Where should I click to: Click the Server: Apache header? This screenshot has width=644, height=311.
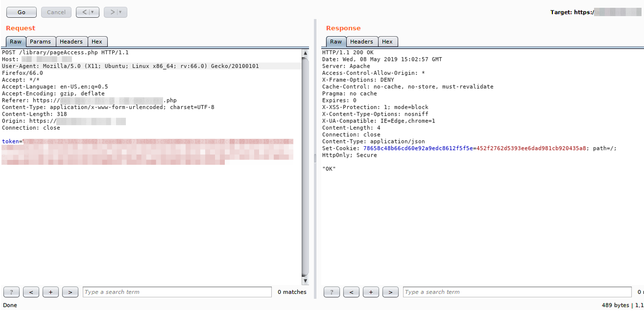tap(346, 66)
